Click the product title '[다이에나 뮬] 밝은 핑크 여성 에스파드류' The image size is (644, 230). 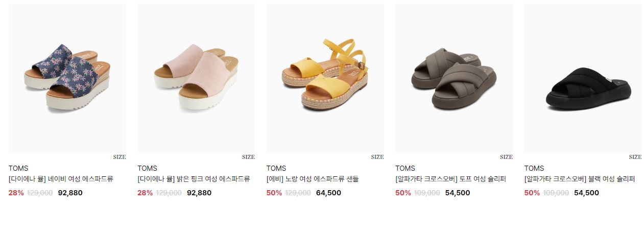pos(194,179)
